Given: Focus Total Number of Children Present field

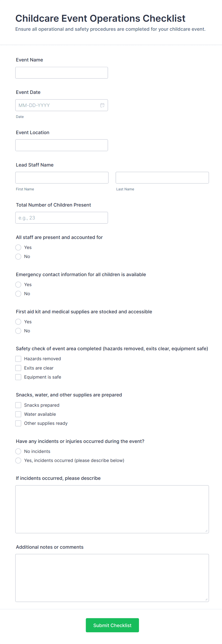Looking at the screenshot, I should pyautogui.click(x=62, y=218).
